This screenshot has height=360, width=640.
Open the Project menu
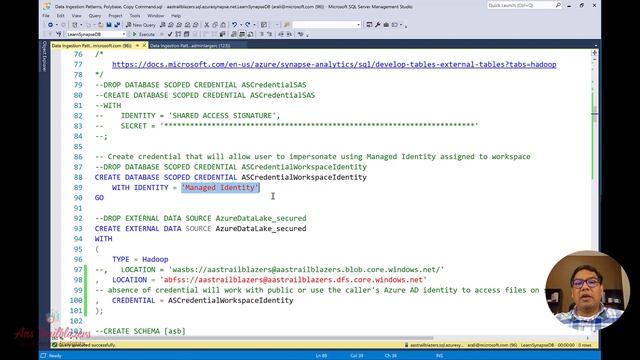pos(115,16)
